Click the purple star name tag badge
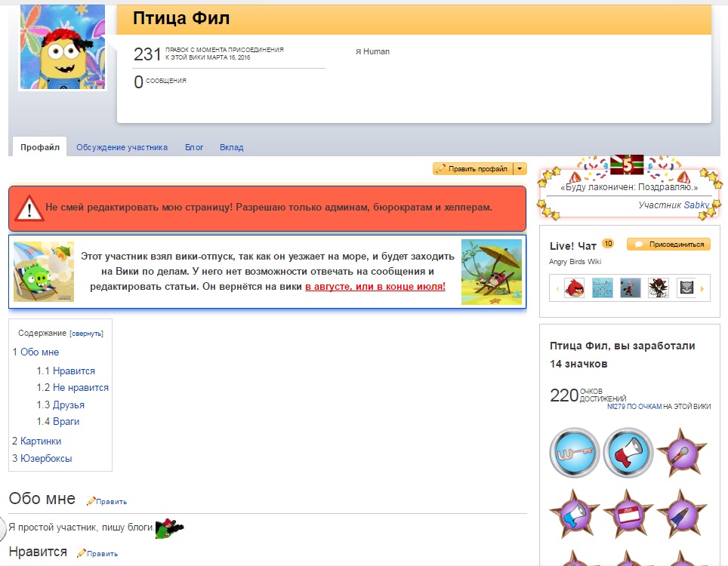 pos(628,514)
